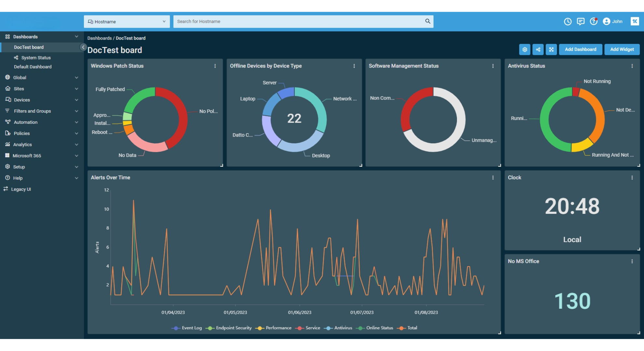Toggle fullscreen dashboard view icon
The width and height of the screenshot is (644, 351).
pos(551,49)
